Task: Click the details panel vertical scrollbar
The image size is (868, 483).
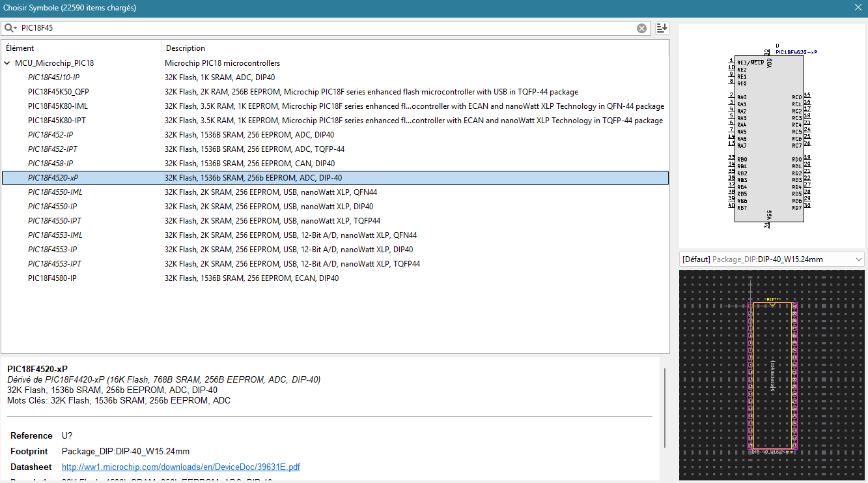Action: pyautogui.click(x=665, y=407)
